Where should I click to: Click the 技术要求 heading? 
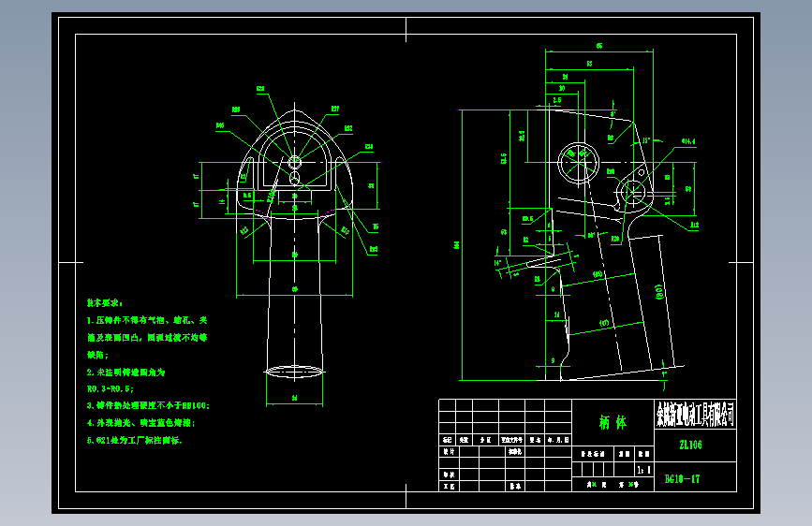pos(105,303)
